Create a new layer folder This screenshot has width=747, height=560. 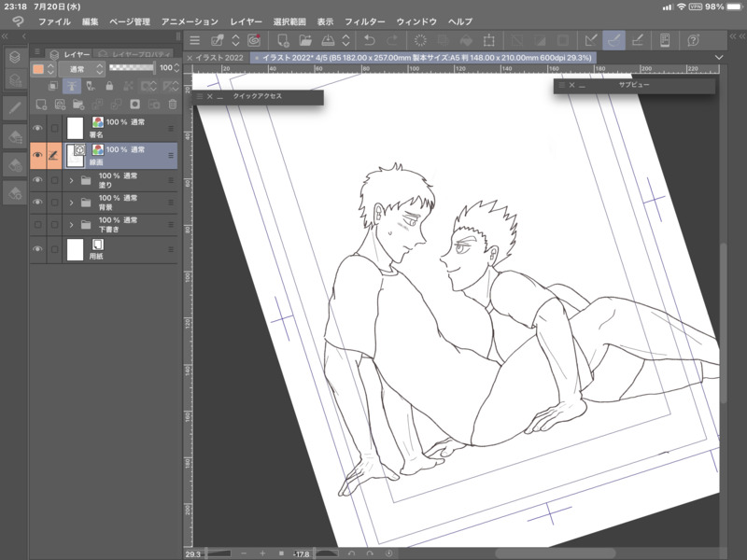click(x=78, y=105)
